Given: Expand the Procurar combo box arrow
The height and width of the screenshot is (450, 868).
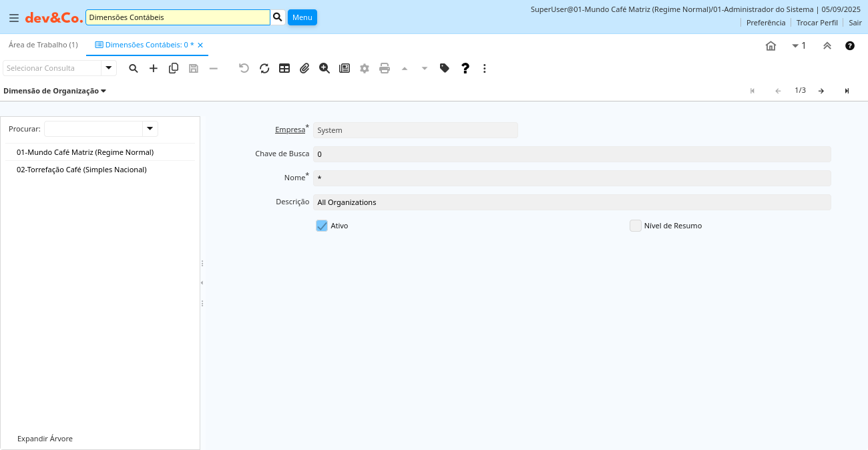Looking at the screenshot, I should 150,128.
